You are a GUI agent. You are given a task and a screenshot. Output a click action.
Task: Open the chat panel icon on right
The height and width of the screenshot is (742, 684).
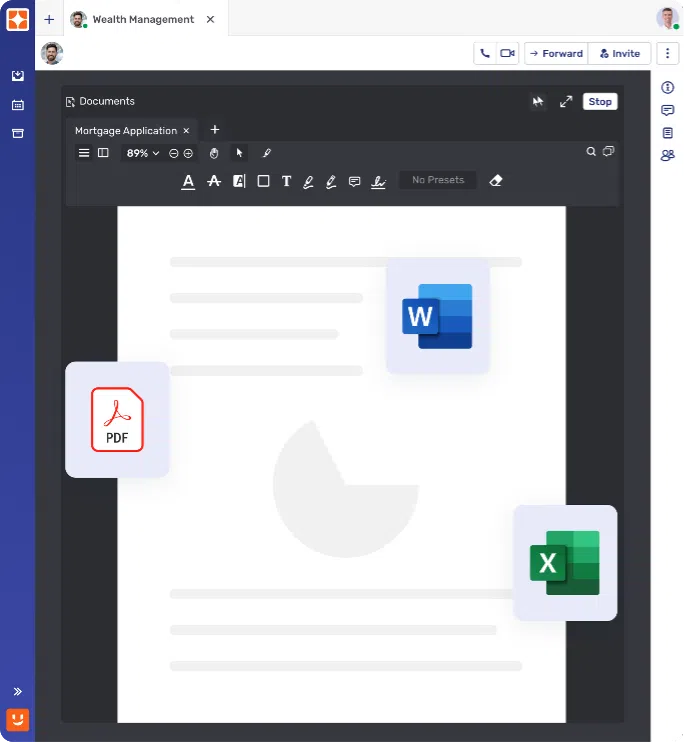pyautogui.click(x=667, y=110)
